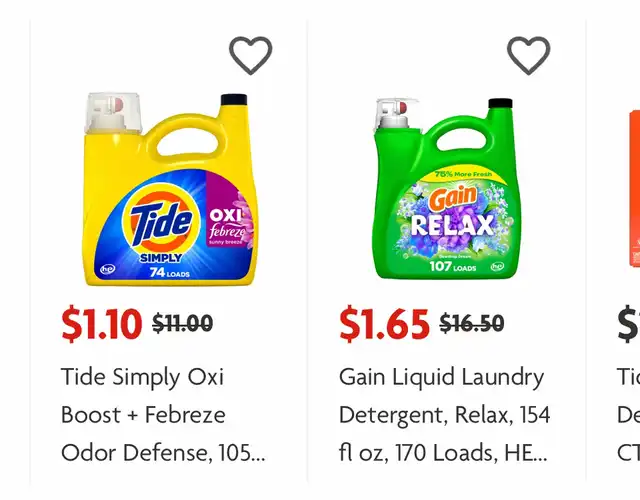This screenshot has width=640, height=500.
Task: Open the Gain Liquid Laundry Detergent title link
Action: 444,414
